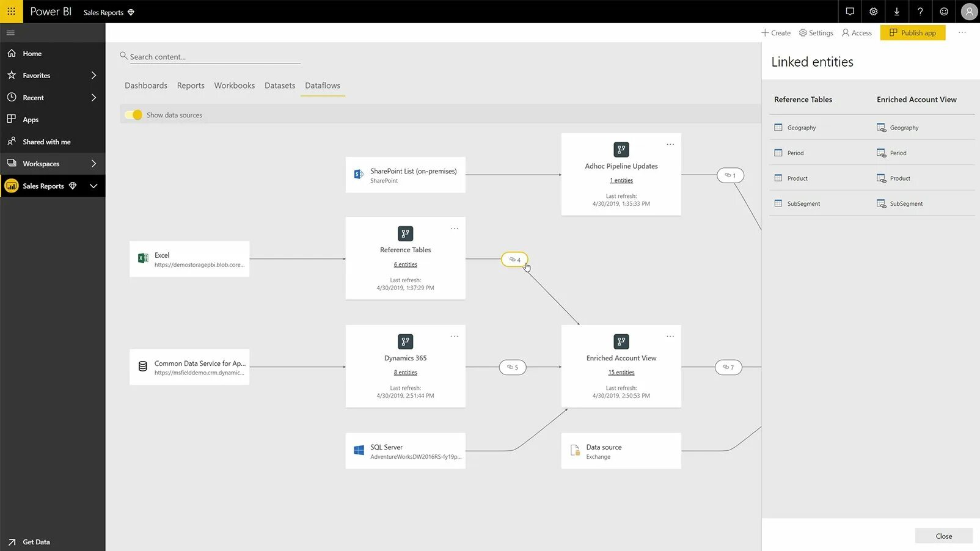
Task: Select the Exchange Data source file icon
Action: click(575, 450)
